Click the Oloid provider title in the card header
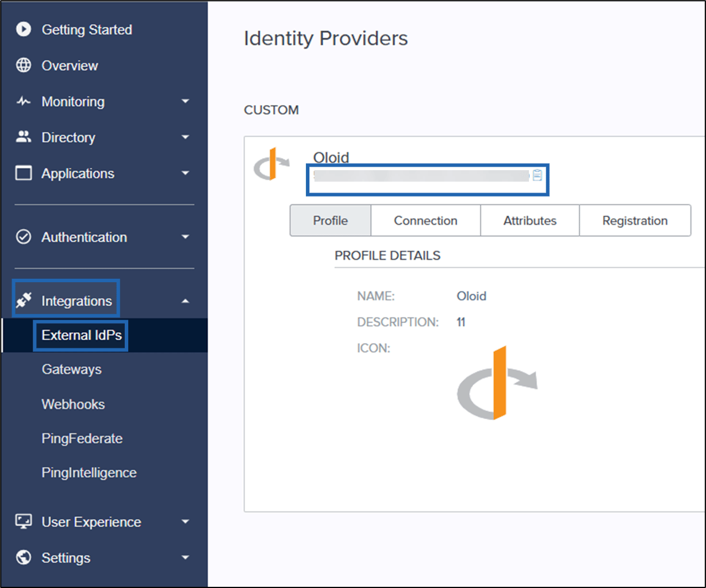 [x=331, y=157]
